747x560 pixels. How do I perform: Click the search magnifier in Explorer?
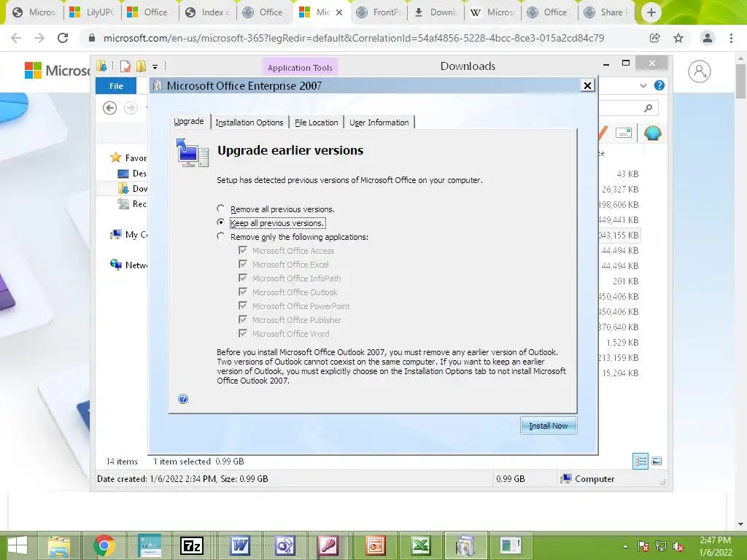click(648, 108)
